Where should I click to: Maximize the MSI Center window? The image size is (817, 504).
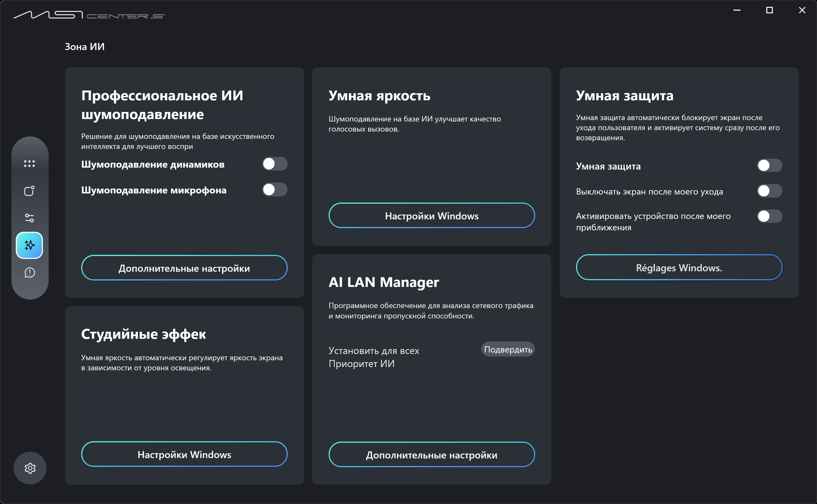click(769, 10)
